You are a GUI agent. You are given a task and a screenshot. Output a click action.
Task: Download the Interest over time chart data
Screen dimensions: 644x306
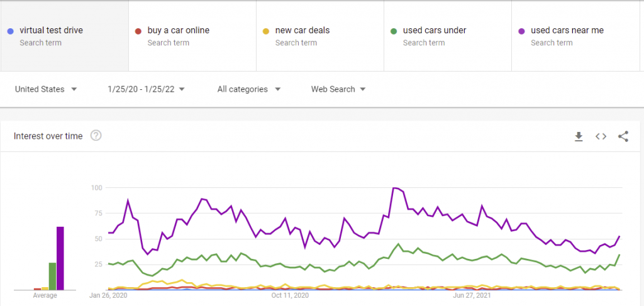click(x=579, y=136)
